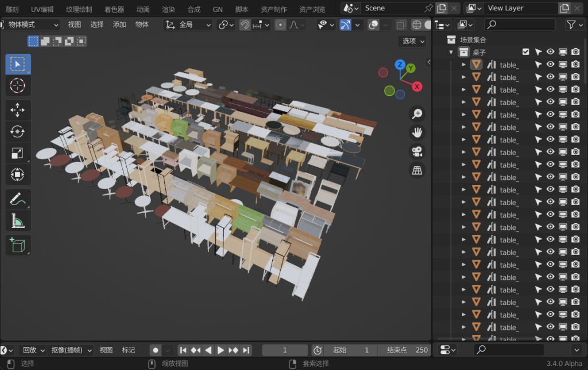
Task: Uncheck the 桌子 collection exclude checkbox
Action: coord(525,52)
